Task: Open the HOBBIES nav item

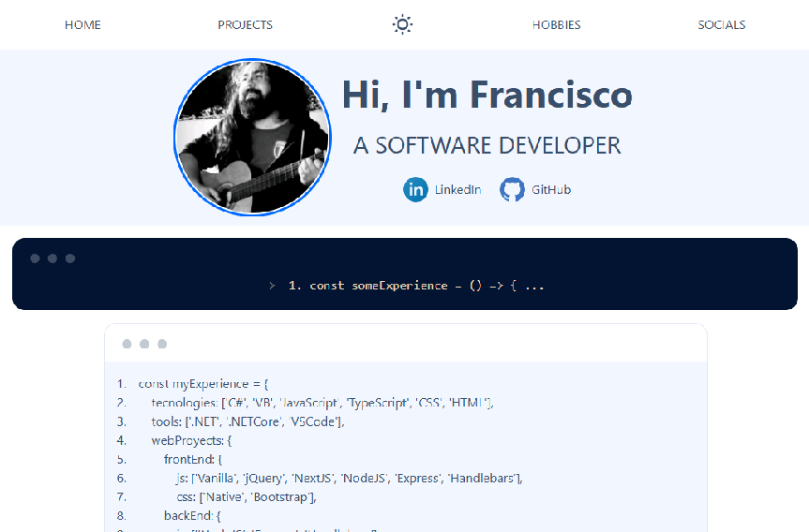Action: click(x=556, y=24)
